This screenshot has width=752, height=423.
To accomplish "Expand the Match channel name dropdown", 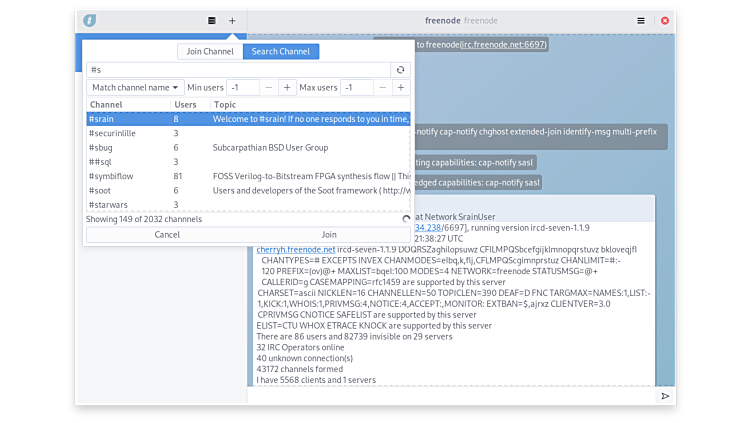I will click(x=137, y=88).
